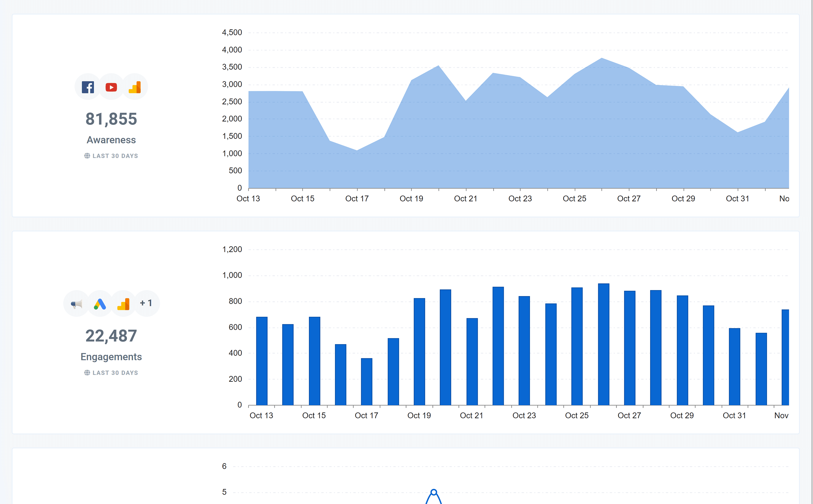Click the 3,500 y-axis label on Awareness chart
This screenshot has width=813, height=504.
232,67
